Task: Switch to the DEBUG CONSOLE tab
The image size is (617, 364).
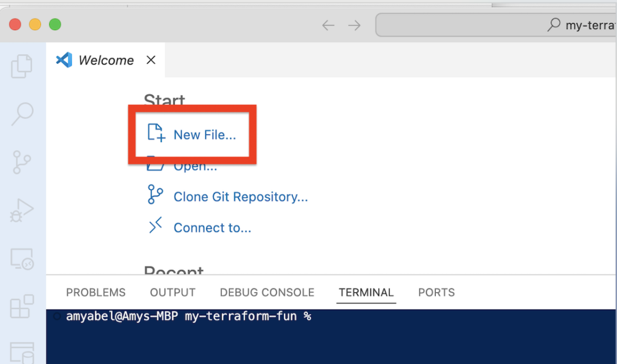Action: (267, 292)
